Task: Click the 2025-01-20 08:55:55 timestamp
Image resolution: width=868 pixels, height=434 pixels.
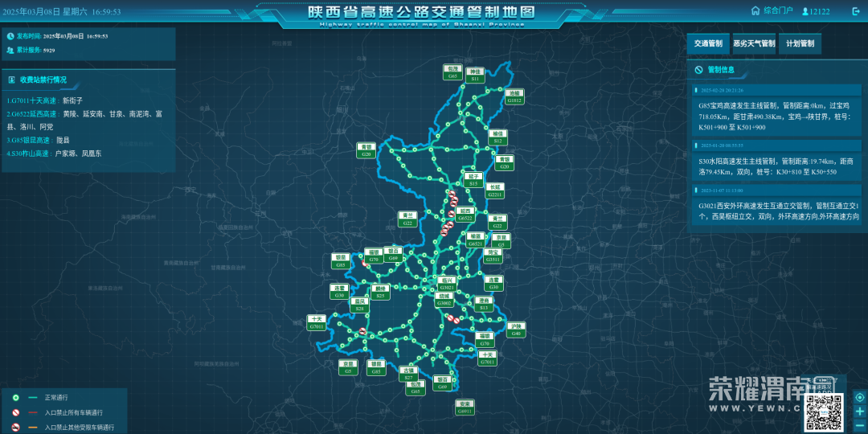Action: [722, 145]
